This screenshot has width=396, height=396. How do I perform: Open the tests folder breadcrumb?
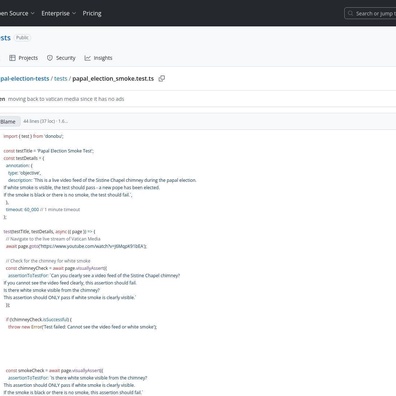[60, 78]
